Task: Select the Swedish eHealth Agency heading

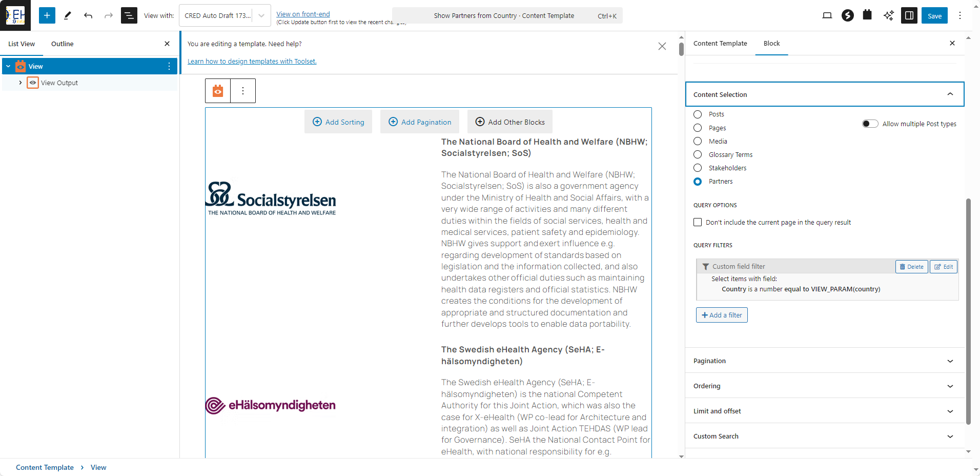Action: point(523,355)
